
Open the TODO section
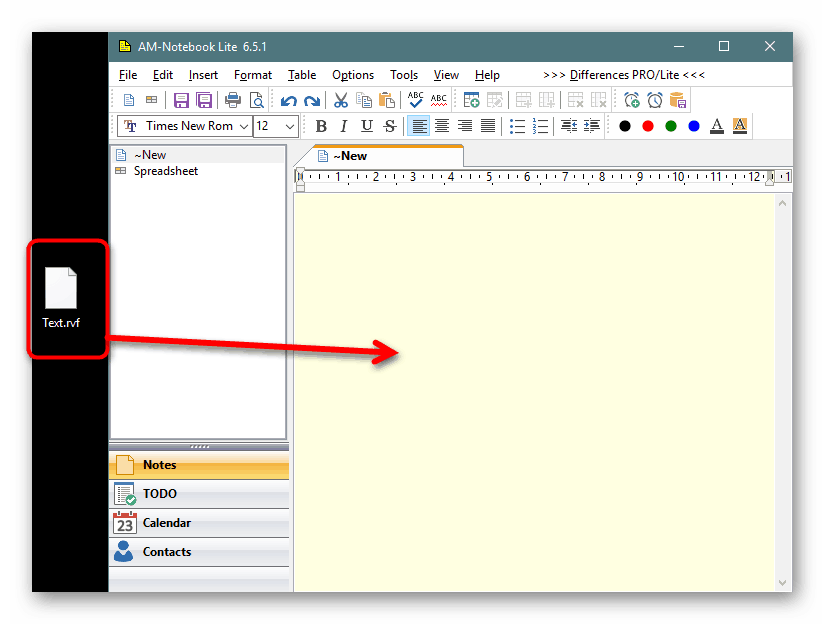(x=199, y=494)
